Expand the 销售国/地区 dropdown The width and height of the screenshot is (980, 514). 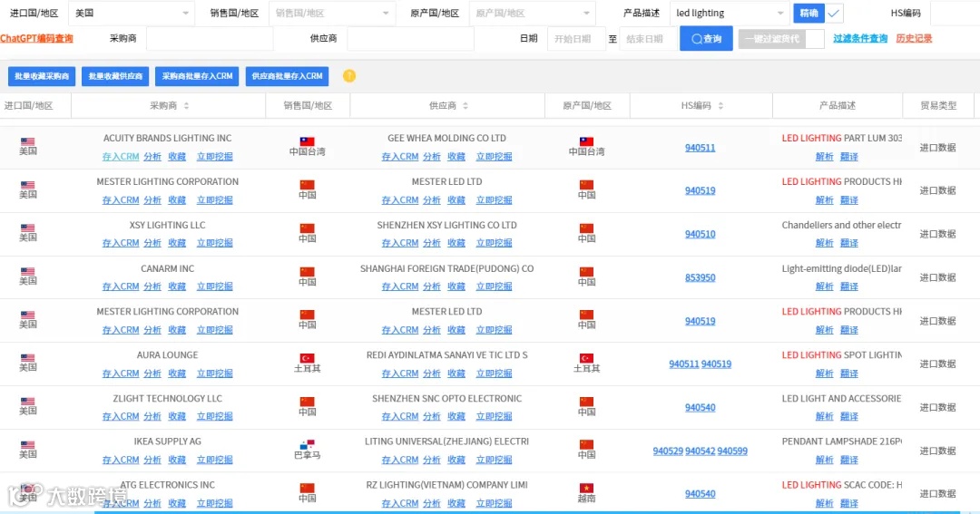(x=332, y=13)
